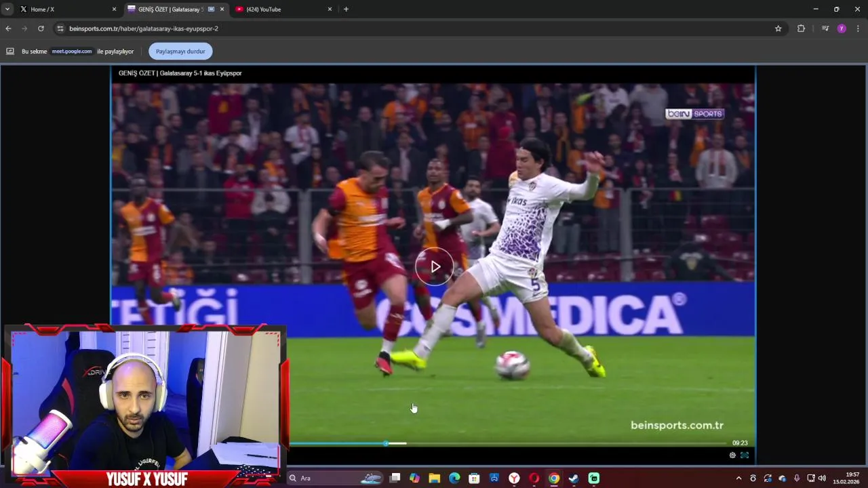Toggle fullscreen on the video player
This screenshot has height=488, width=868.
[x=745, y=455]
